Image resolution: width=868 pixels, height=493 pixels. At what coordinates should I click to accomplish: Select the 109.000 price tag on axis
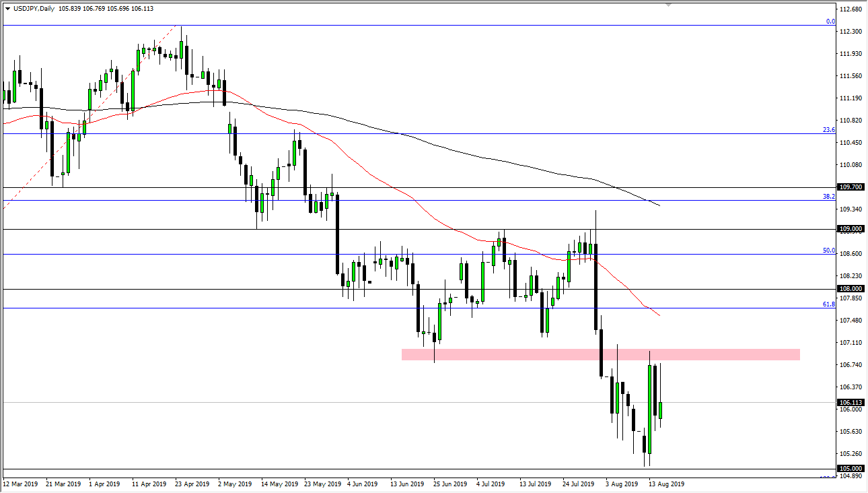pos(849,229)
